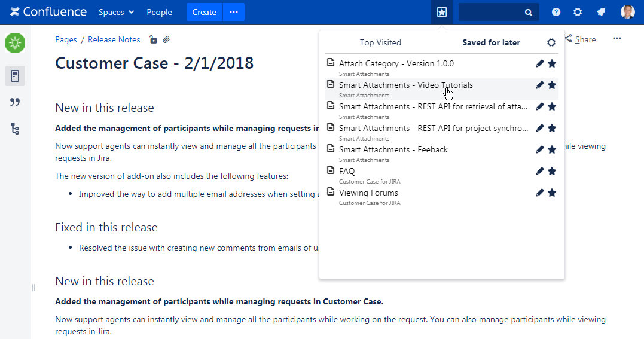Open the Release Notes breadcrumb link
644x339 pixels.
[x=114, y=40]
